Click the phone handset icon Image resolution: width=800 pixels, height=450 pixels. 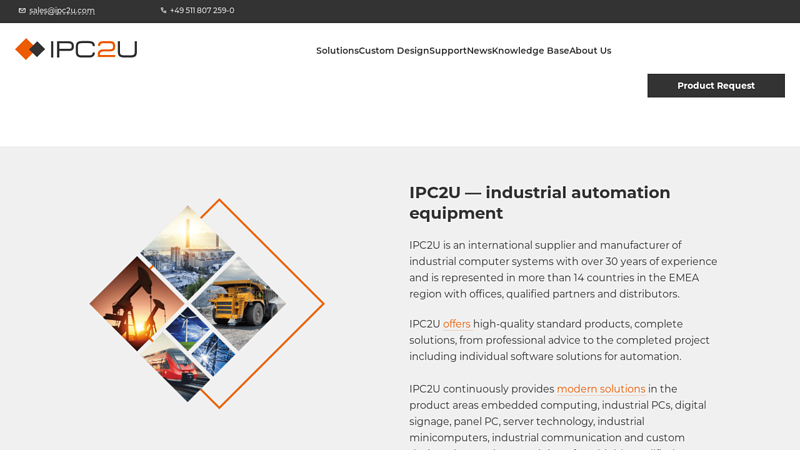click(163, 10)
